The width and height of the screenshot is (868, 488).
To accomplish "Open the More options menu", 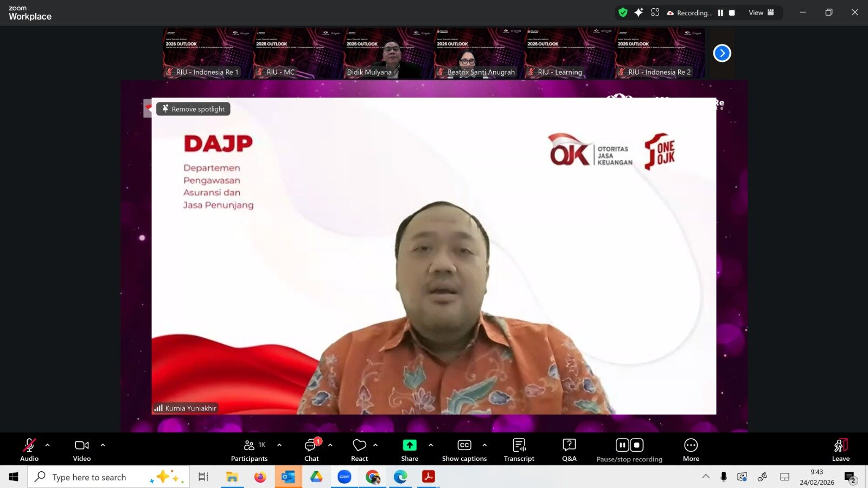I will click(691, 450).
